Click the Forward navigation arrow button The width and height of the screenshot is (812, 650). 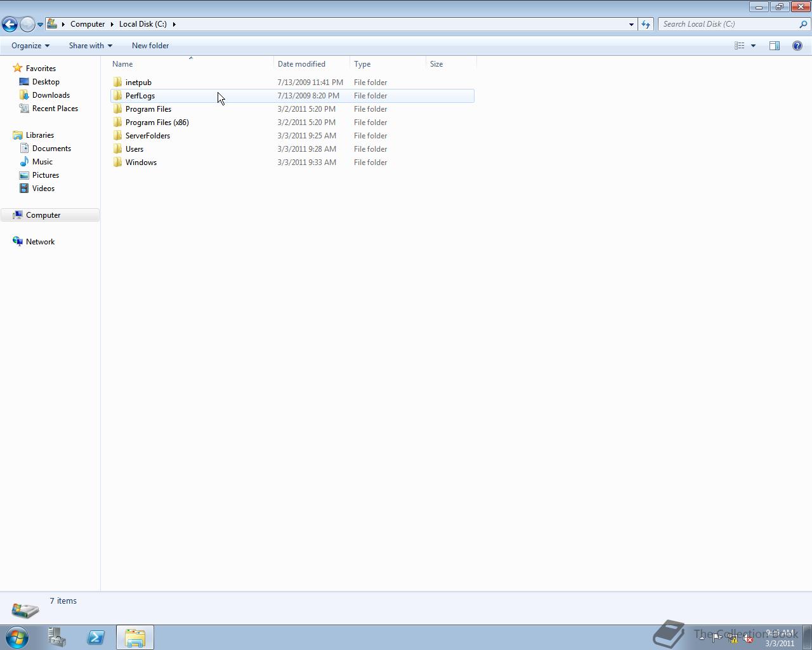(x=27, y=24)
